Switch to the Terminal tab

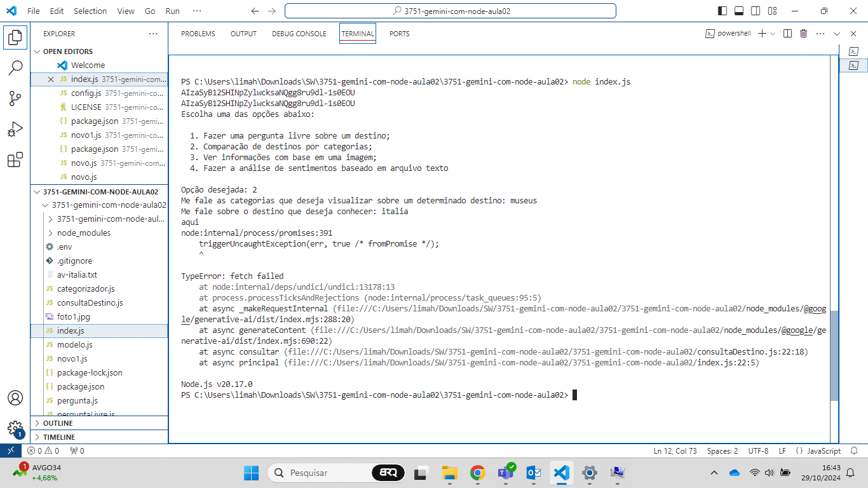click(358, 34)
